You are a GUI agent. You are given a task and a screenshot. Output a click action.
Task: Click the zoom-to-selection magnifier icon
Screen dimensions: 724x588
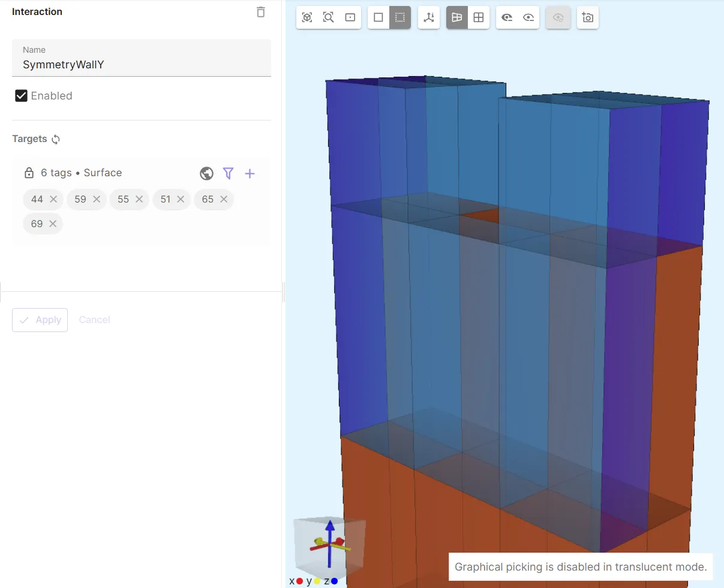pos(329,17)
